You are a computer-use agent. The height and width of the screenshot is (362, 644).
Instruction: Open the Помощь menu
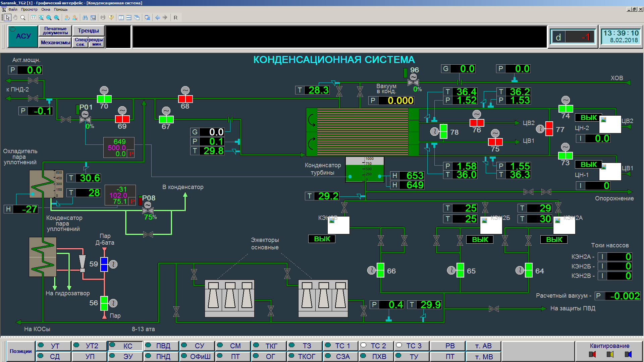coord(61,9)
